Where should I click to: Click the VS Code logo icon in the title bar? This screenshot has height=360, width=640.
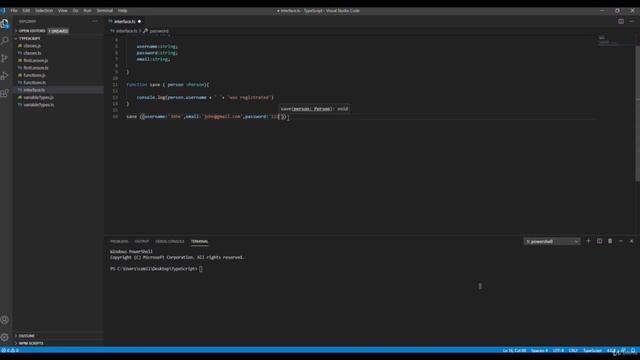pyautogui.click(x=3, y=11)
